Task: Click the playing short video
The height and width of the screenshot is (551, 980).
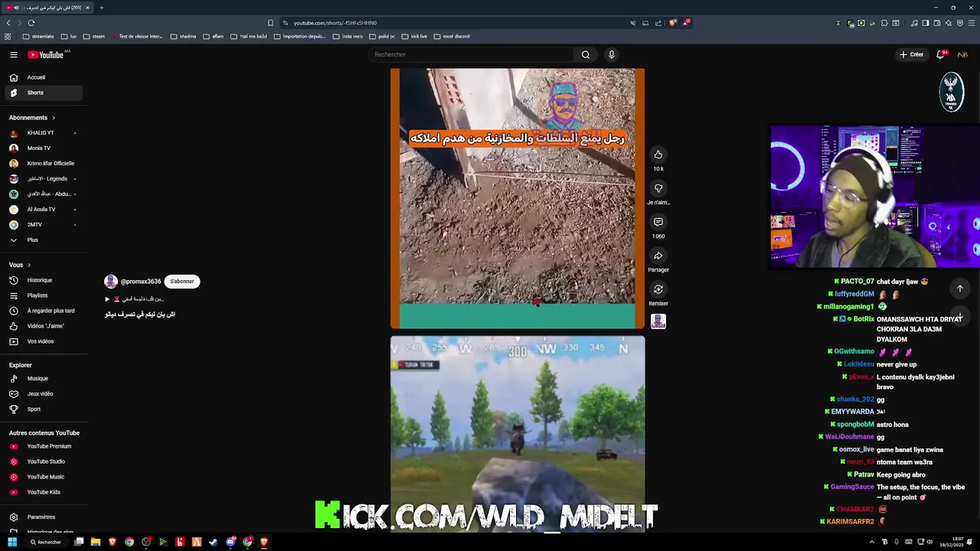Action: 518,198
